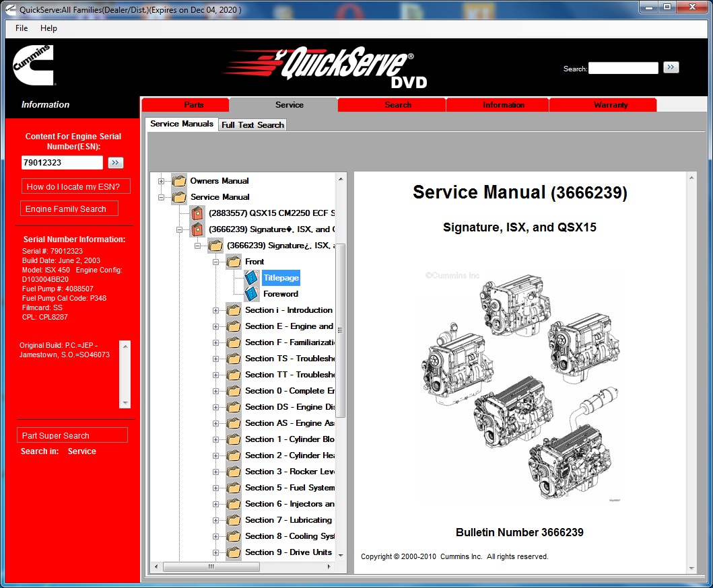Viewport: 713px width, 588px height.
Task: Switch to the Warranty tab
Action: (603, 104)
